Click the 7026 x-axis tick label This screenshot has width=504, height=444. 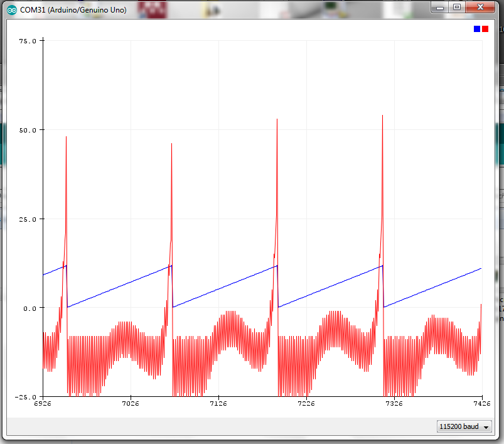(x=131, y=406)
